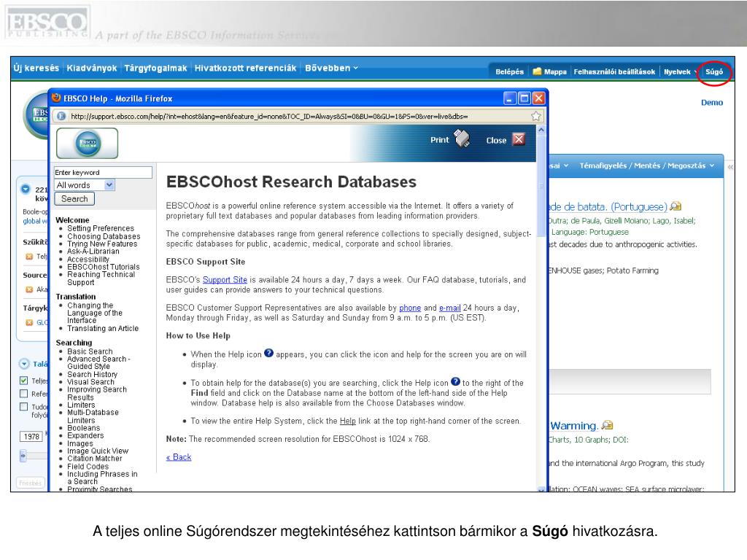Click the Demo link
This screenshot has width=747, height=560.
coord(712,102)
